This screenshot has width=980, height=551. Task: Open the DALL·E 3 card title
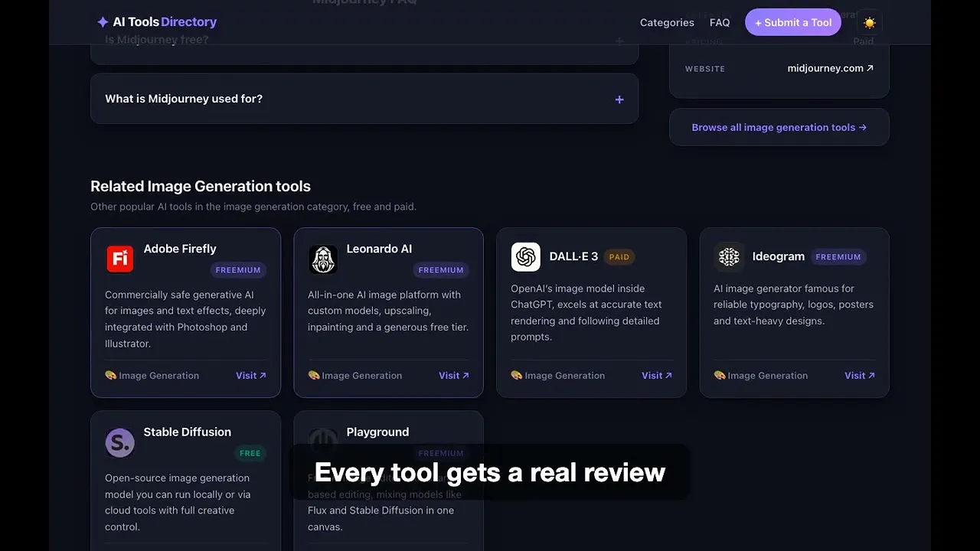point(573,256)
